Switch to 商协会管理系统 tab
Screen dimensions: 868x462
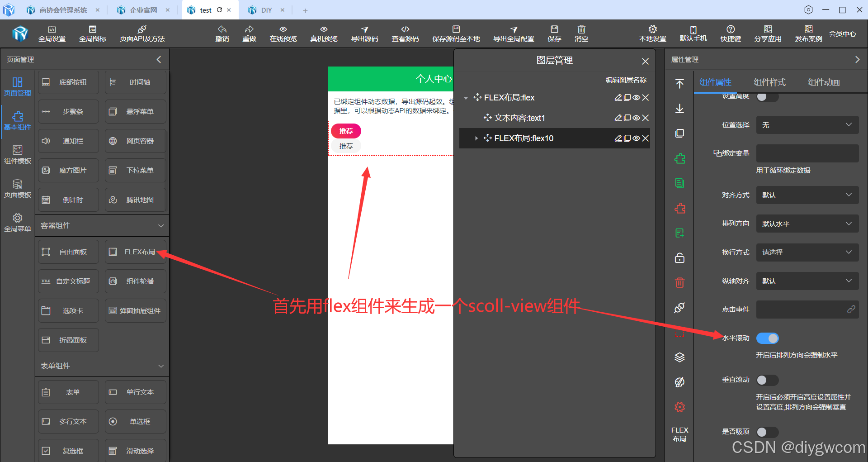pyautogui.click(x=63, y=10)
